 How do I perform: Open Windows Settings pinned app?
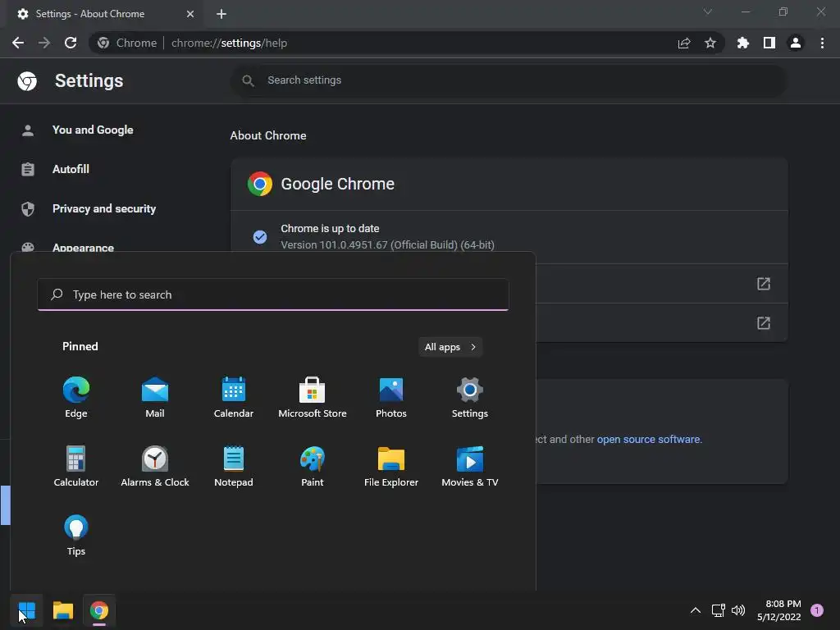(x=470, y=397)
